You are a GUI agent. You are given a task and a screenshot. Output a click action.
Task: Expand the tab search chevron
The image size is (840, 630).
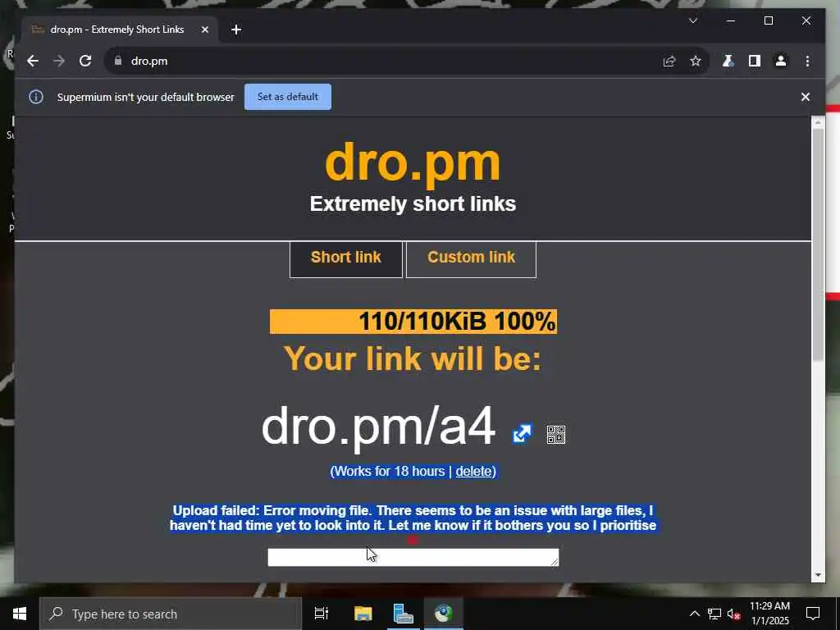click(692, 21)
